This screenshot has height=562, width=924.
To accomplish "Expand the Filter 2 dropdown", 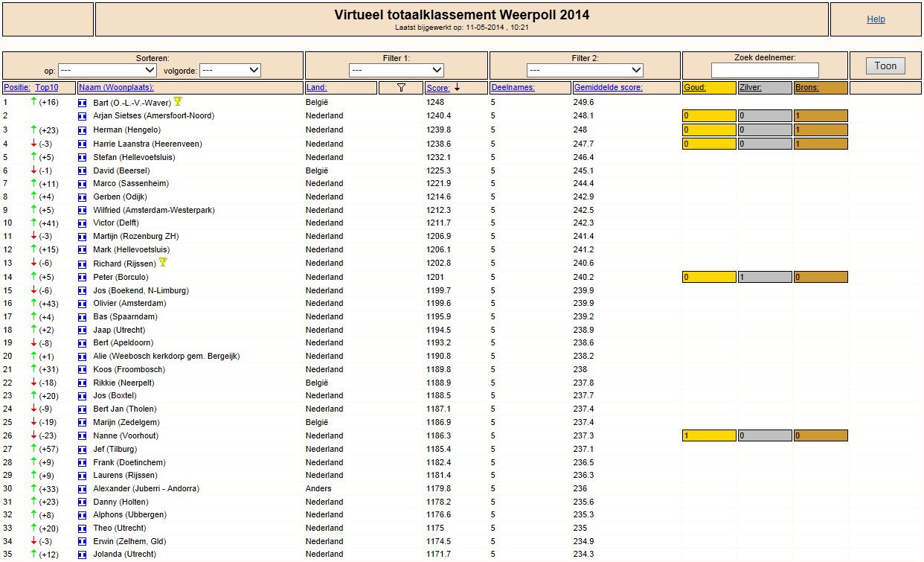I will click(x=585, y=70).
